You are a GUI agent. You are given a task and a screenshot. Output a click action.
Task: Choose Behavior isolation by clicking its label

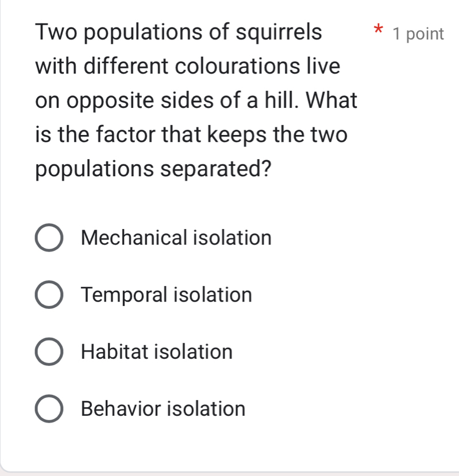163,409
